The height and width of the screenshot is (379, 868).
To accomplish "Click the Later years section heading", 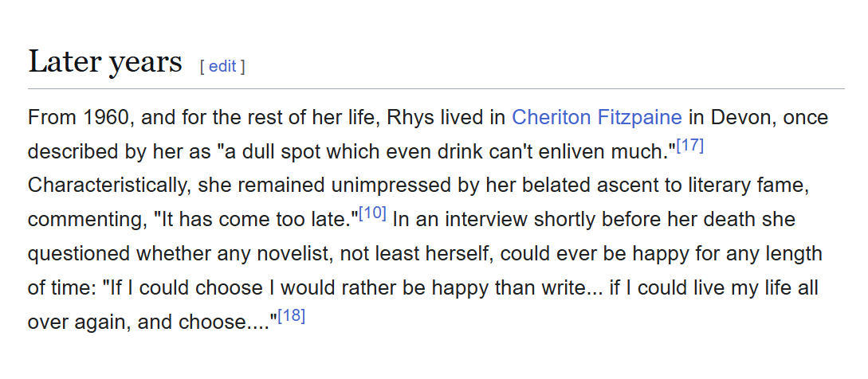I will pos(105,61).
